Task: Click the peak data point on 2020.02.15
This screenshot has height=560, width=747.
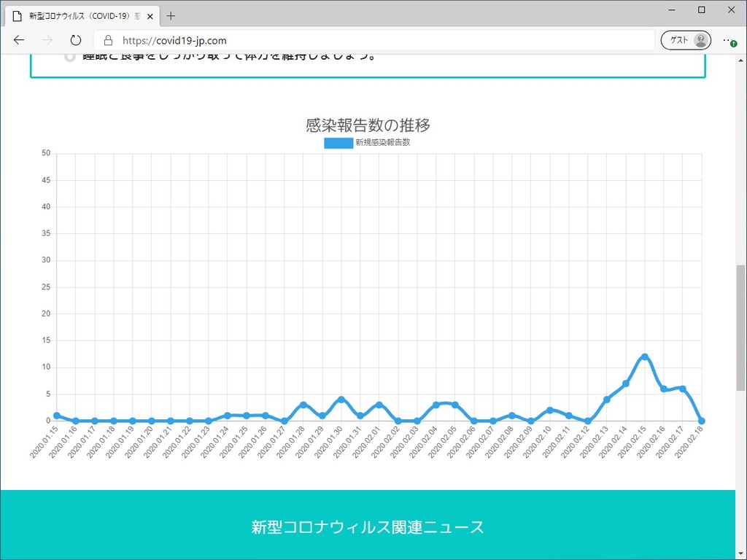Action: [x=645, y=357]
